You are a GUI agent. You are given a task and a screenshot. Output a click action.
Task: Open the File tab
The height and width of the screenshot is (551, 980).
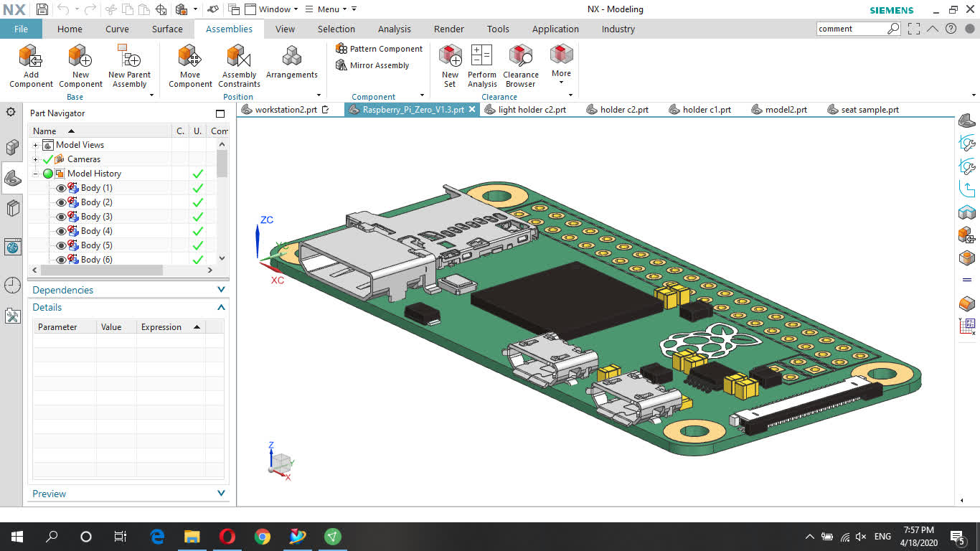point(21,29)
